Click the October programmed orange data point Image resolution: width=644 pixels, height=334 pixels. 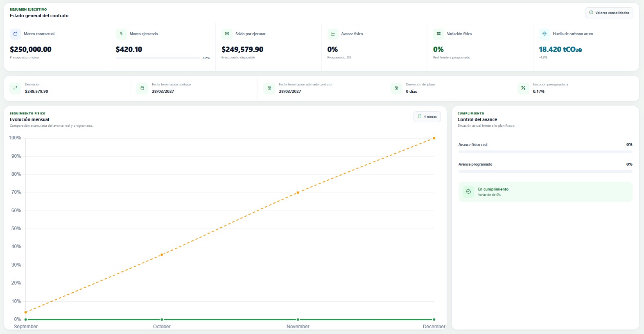[x=162, y=255]
